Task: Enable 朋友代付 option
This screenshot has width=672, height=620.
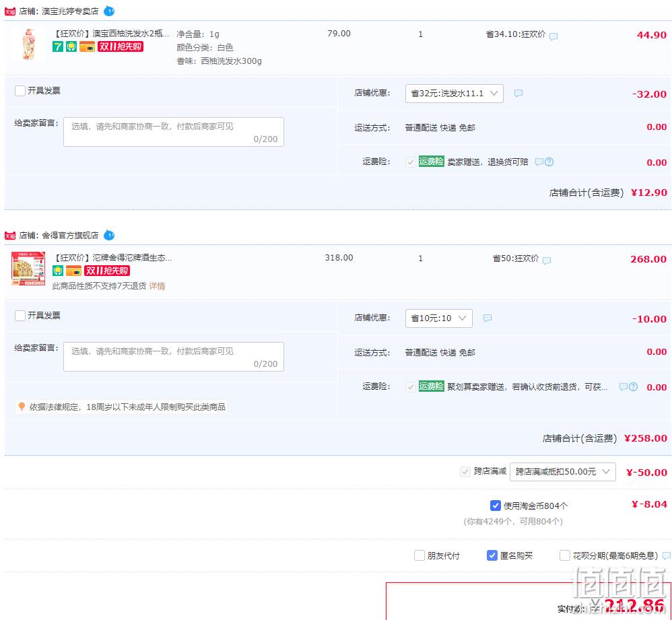Action: 419,556
